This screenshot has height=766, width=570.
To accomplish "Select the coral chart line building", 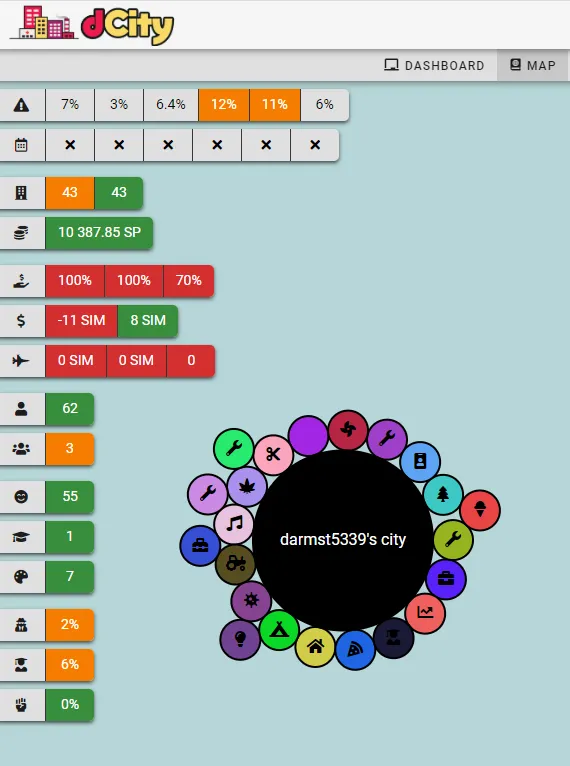I will pos(425,613).
